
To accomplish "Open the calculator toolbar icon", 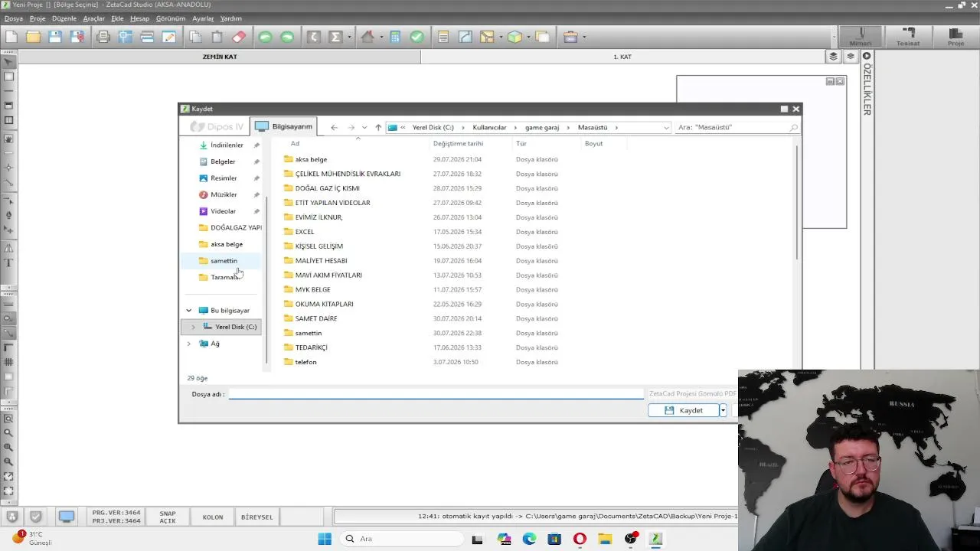I will (x=395, y=37).
